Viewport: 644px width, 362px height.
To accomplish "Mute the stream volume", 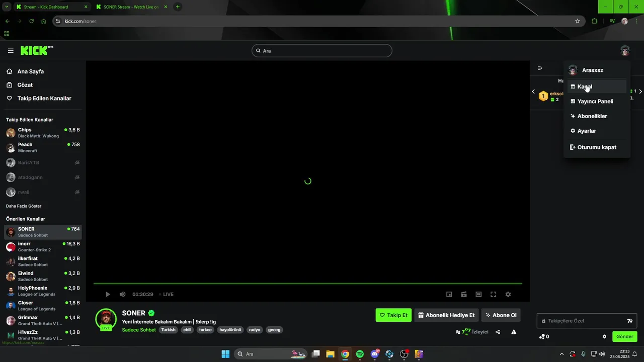I will (122, 294).
